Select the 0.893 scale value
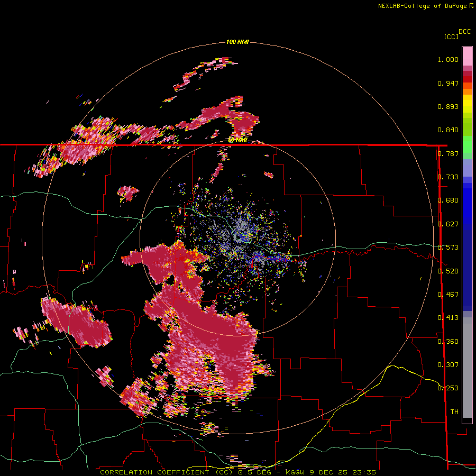The height and width of the screenshot is (476, 476). (448, 106)
